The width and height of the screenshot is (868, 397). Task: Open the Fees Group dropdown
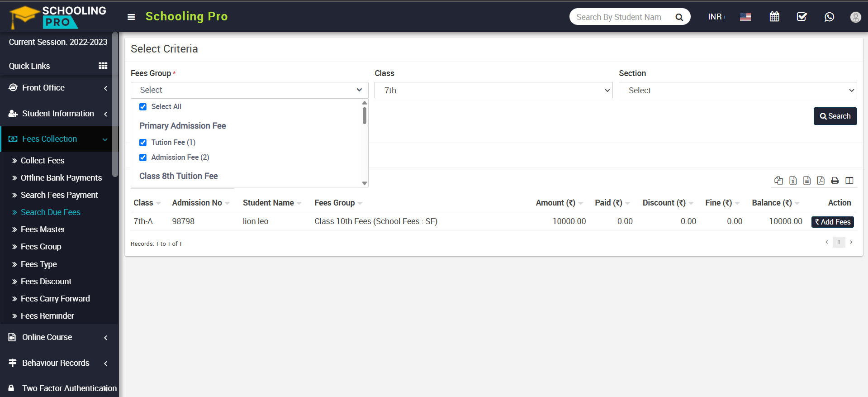(250, 90)
